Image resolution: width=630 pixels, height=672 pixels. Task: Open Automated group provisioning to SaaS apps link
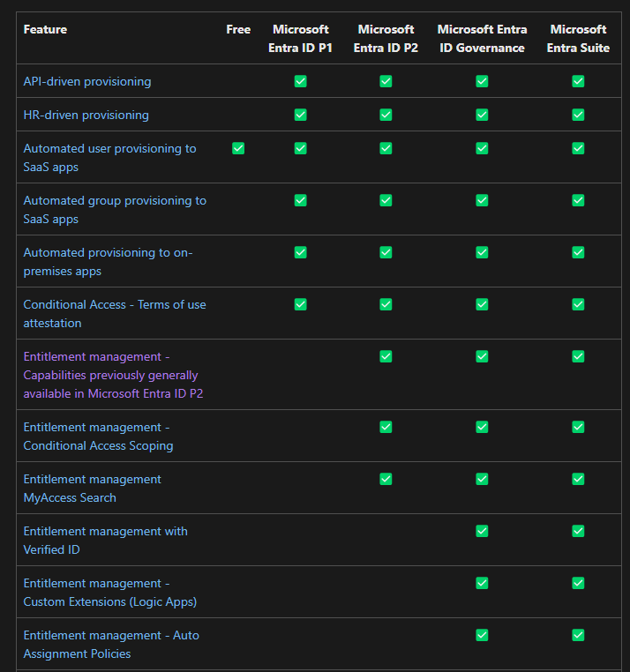115,210
